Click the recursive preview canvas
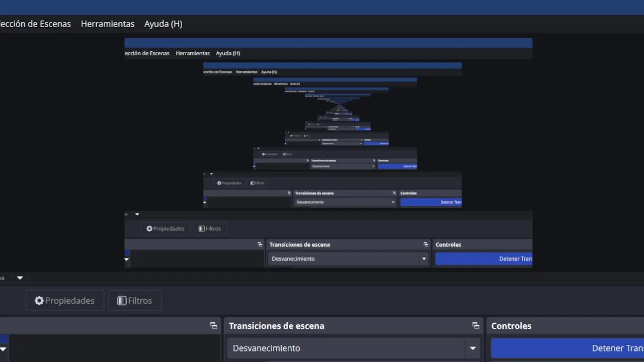 click(328, 153)
